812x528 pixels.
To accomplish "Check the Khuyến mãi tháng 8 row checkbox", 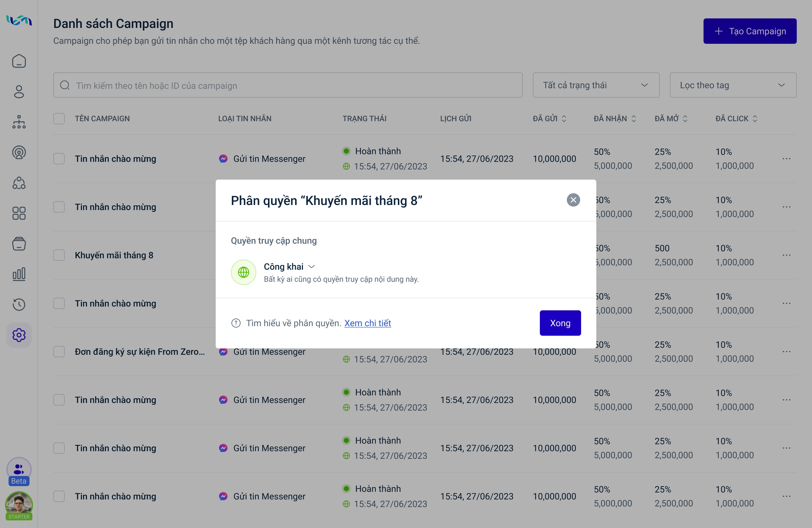I will [59, 255].
